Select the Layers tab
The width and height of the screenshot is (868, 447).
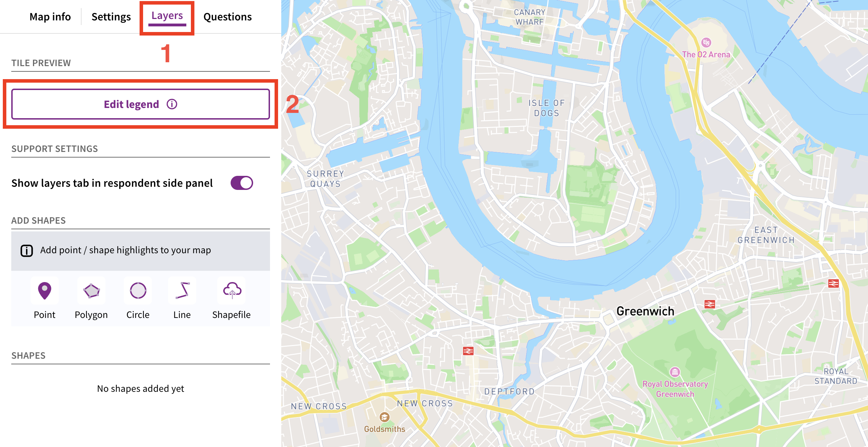[167, 16]
